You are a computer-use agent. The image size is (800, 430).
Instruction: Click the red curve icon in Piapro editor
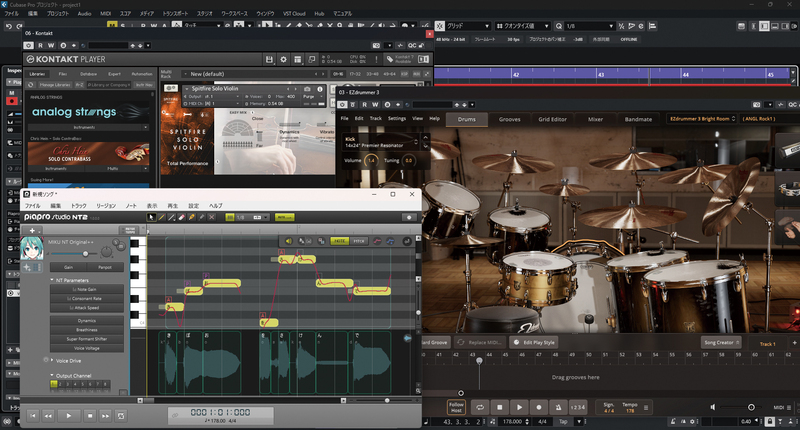click(377, 241)
